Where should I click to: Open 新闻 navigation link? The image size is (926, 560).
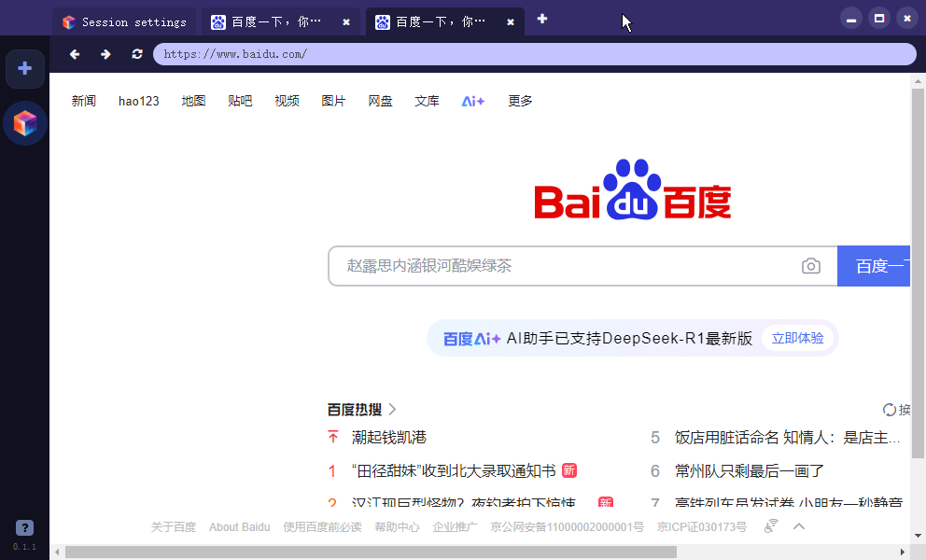pos(84,101)
